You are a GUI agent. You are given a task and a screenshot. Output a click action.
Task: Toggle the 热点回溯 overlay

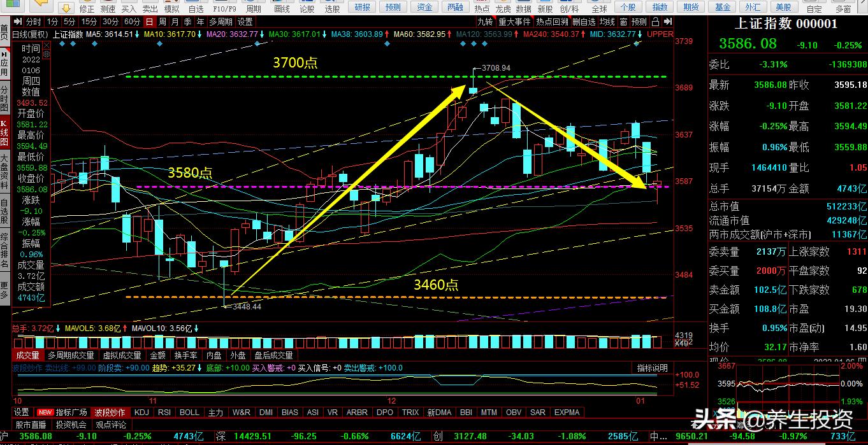552,21
